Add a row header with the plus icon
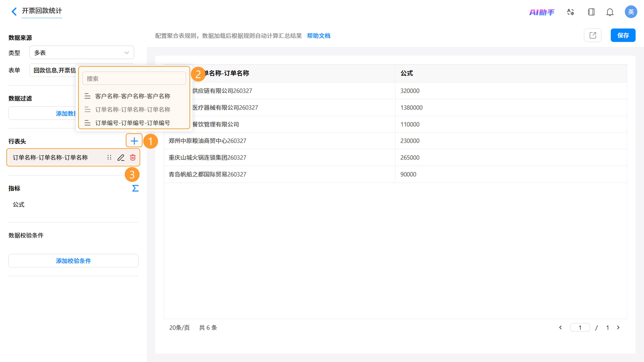 point(134,141)
